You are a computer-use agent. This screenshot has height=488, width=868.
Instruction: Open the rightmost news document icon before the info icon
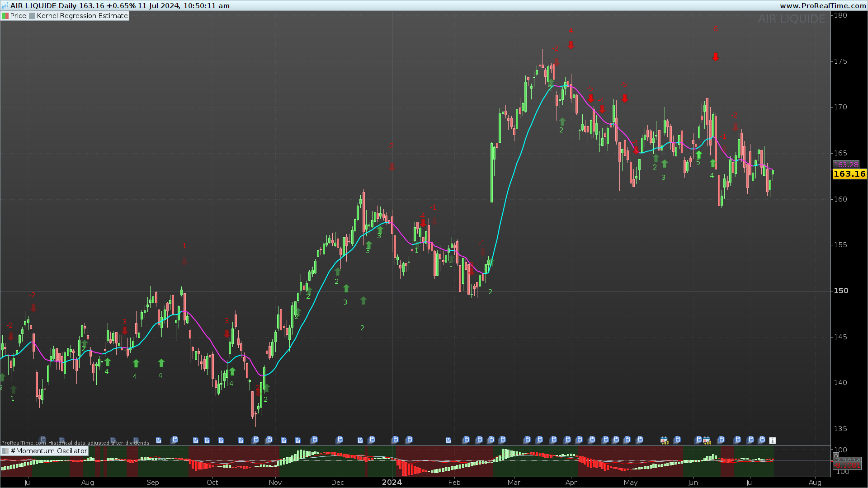pyautogui.click(x=762, y=440)
